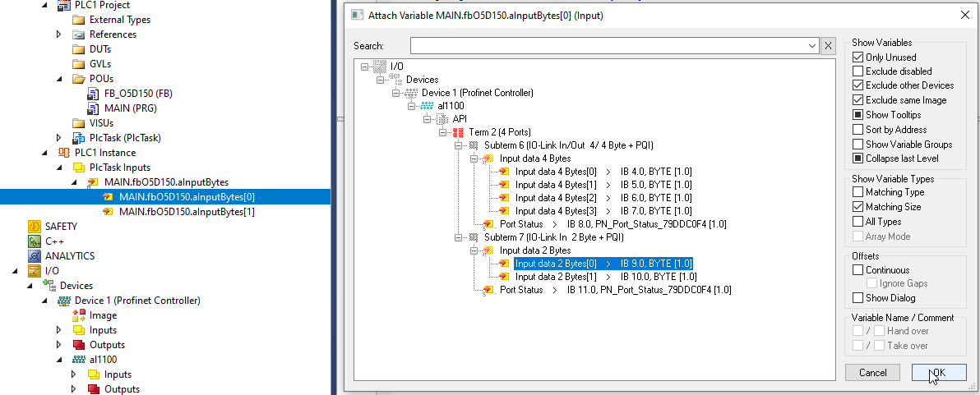Enable the Exclude disabled checkbox

tap(858, 71)
